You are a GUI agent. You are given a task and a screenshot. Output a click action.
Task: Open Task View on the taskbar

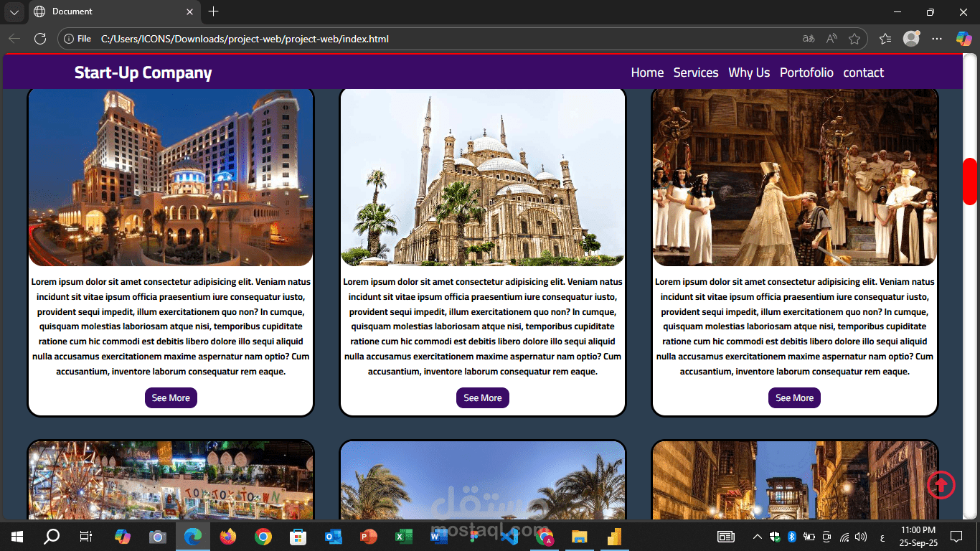point(86,536)
